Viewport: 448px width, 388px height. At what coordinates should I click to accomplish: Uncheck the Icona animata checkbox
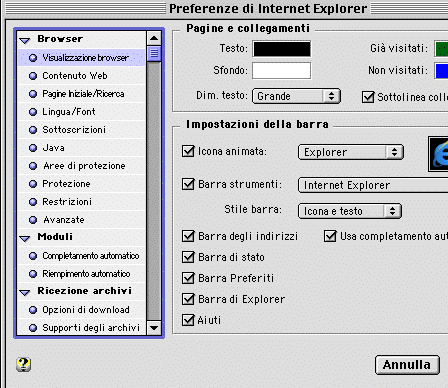pos(188,151)
